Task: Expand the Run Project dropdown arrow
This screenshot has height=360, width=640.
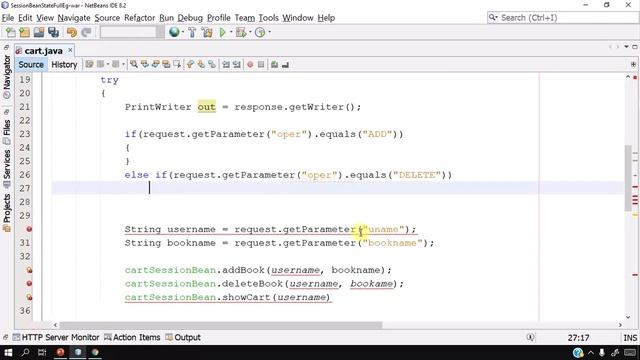Action: pyautogui.click(x=231, y=32)
